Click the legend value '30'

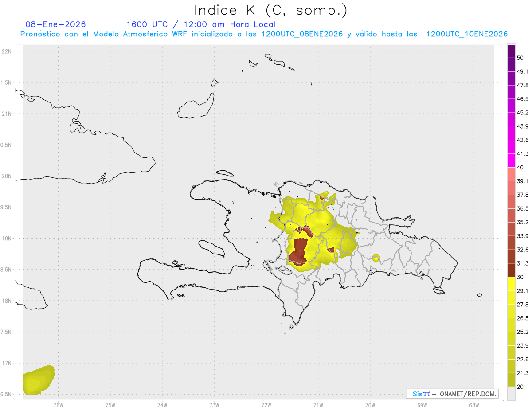coord(520,277)
